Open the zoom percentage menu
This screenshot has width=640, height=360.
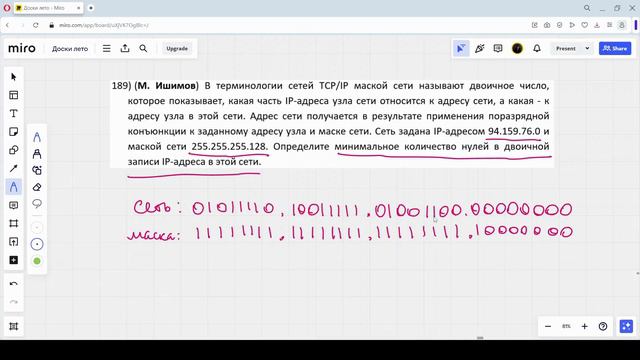[x=566, y=326]
